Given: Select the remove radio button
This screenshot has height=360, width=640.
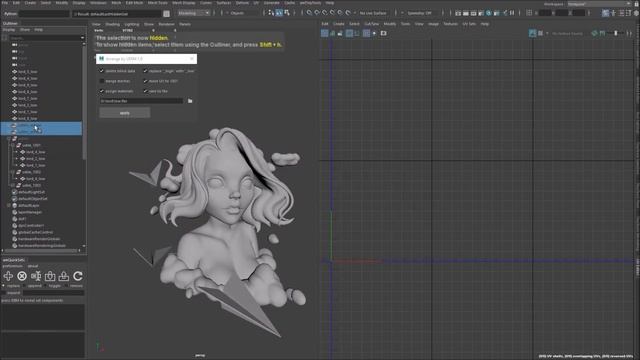Looking at the screenshot, I should point(67,286).
